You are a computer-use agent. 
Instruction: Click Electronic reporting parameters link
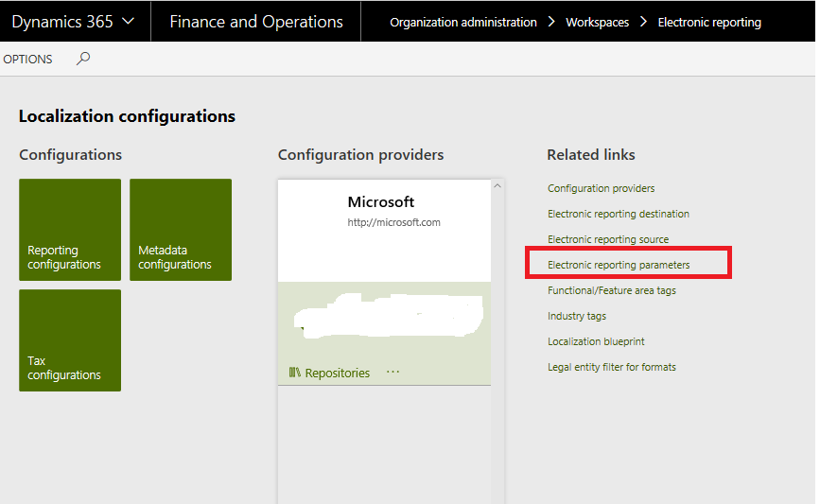tap(619, 265)
